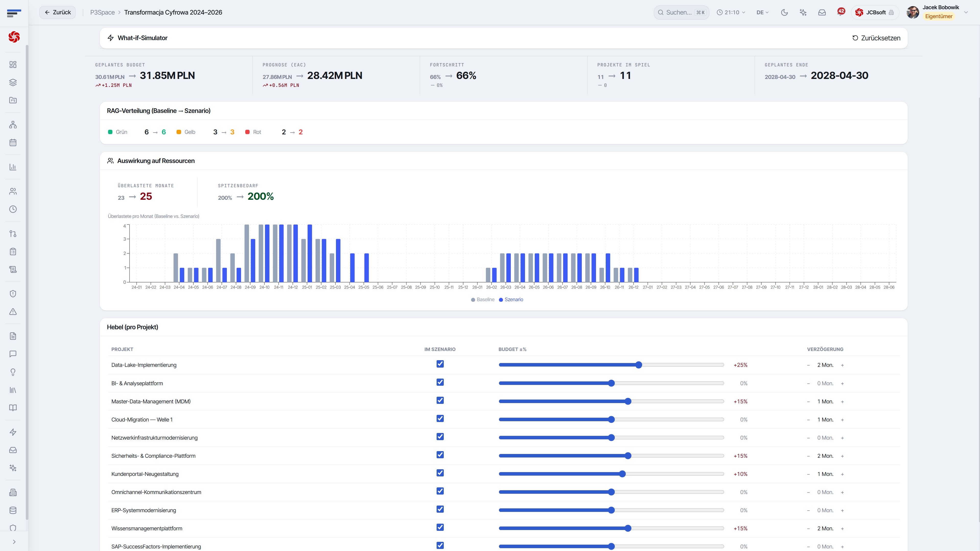Image resolution: width=980 pixels, height=551 pixels.
Task: Increase Sicherheits- & Compliance-Plattform delay with plus
Action: (842, 456)
